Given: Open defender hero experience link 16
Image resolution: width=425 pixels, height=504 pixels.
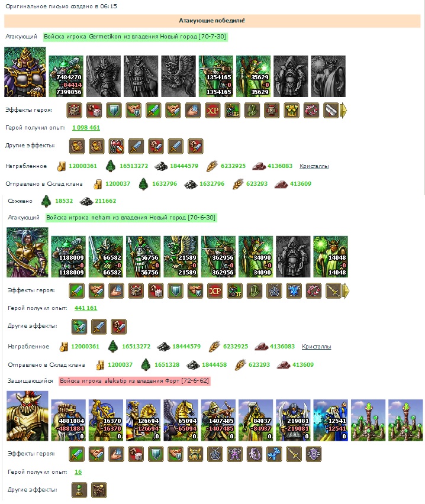Looking at the screenshot, I should click(78, 472).
